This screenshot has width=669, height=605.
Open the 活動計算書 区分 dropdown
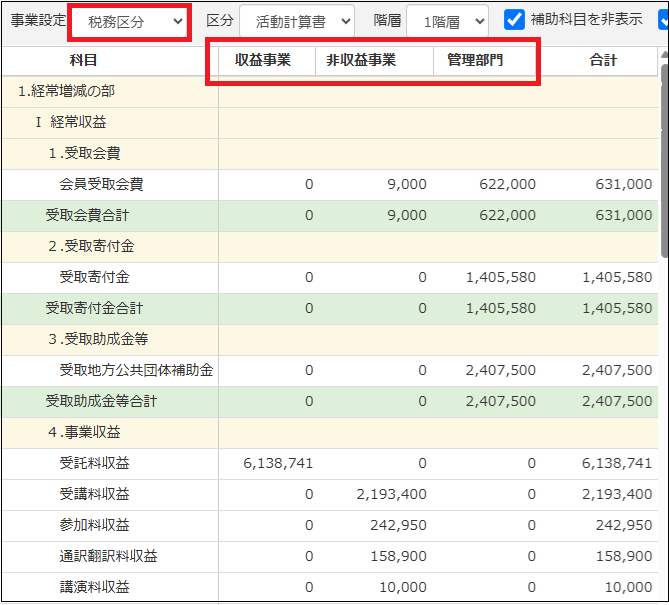pos(297,21)
